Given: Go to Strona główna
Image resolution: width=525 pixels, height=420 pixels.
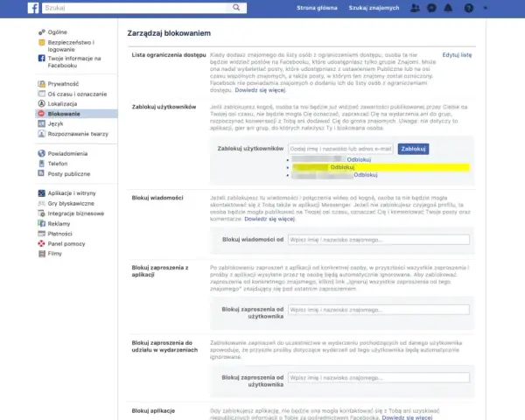Looking at the screenshot, I should coord(317,8).
